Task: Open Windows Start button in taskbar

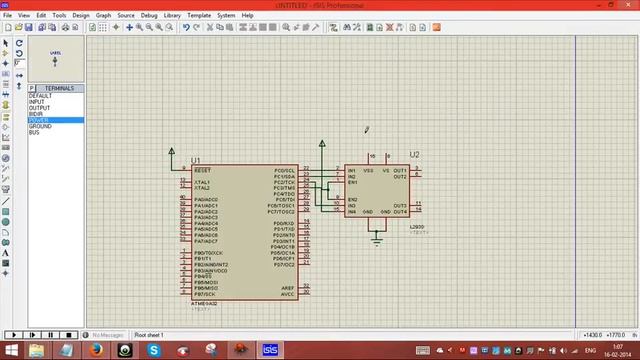Action: click(11, 351)
